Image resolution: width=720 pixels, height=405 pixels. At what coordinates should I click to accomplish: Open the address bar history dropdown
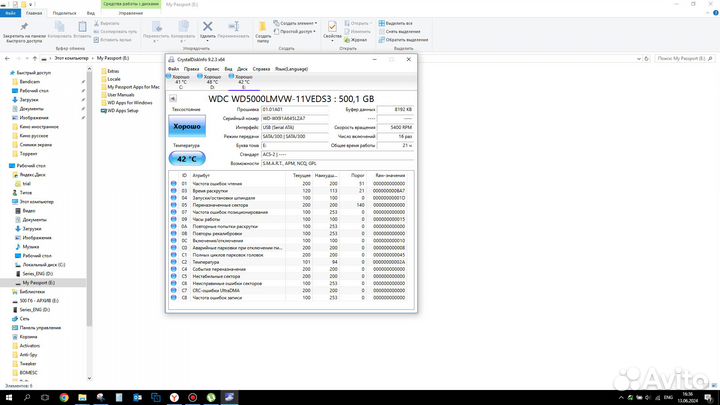(x=639, y=58)
